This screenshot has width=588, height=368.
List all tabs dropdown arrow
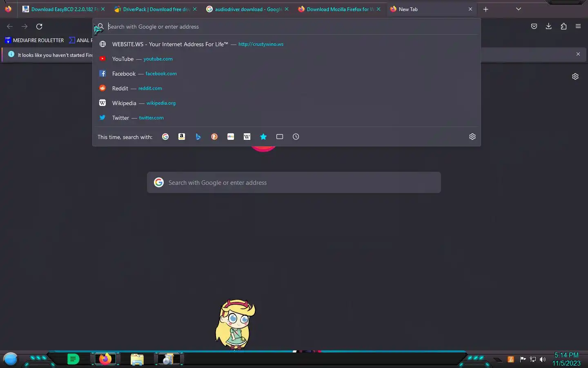pos(519,9)
